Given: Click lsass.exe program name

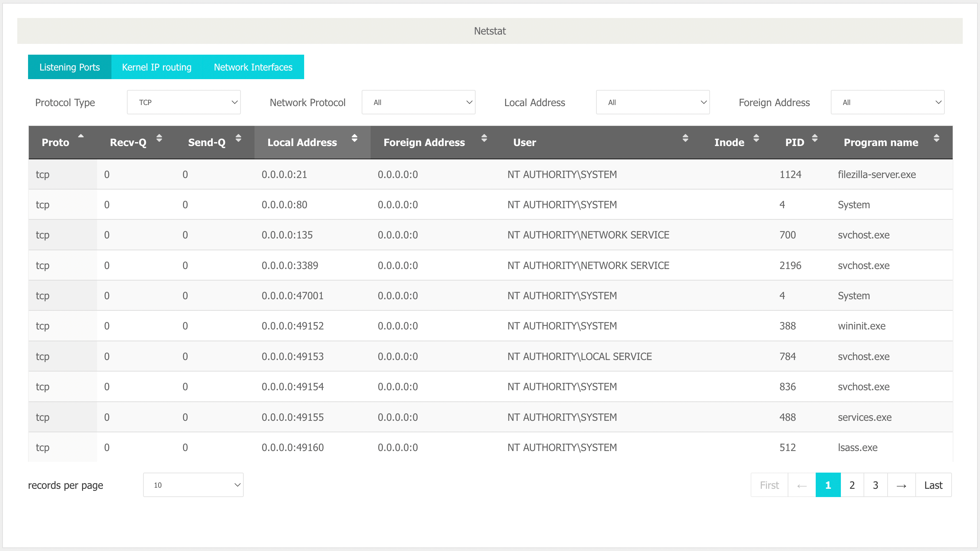Looking at the screenshot, I should pyautogui.click(x=858, y=447).
